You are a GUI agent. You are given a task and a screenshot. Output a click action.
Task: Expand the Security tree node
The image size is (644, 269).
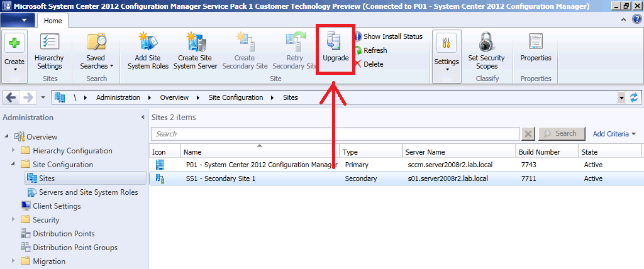coord(14,220)
